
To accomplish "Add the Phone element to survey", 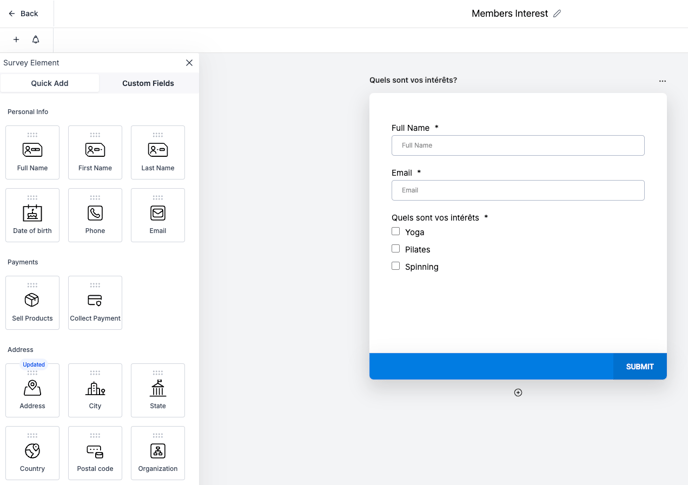I will click(95, 215).
